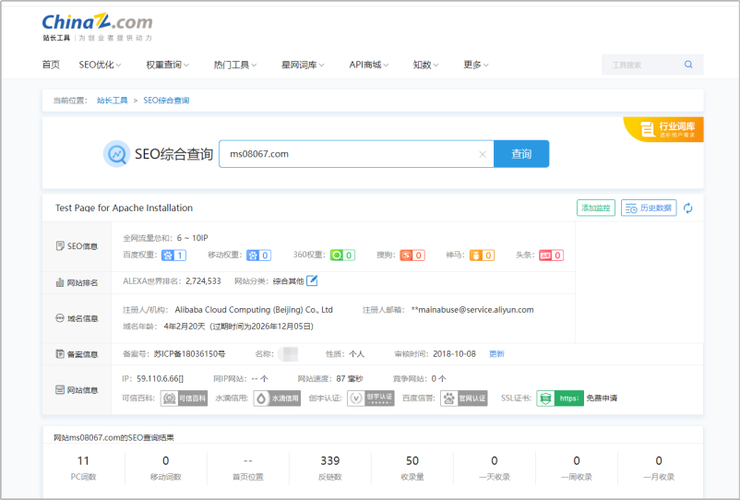Click the audit date 2018-10-08

tap(454, 354)
